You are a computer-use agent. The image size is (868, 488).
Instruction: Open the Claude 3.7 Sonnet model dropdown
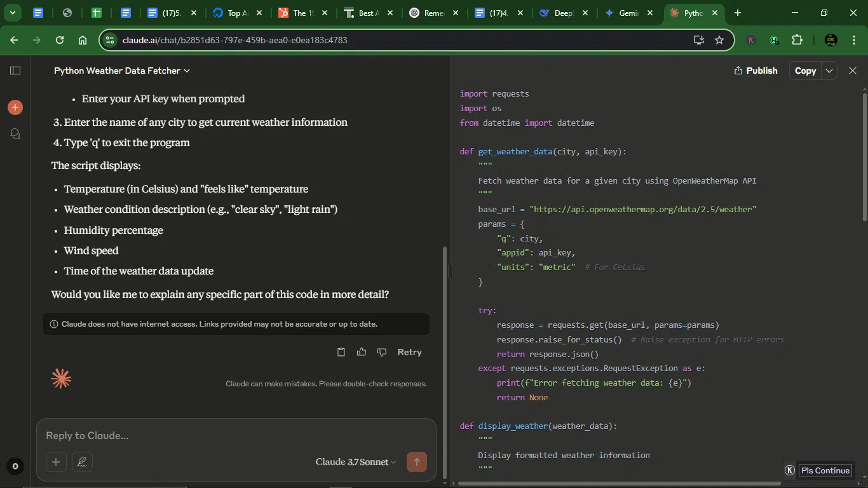tap(356, 462)
